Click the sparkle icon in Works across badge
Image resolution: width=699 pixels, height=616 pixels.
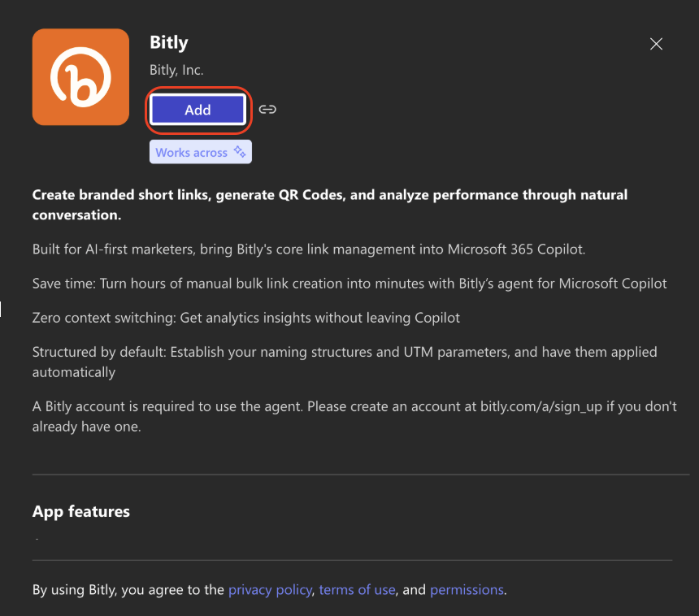[x=240, y=151]
